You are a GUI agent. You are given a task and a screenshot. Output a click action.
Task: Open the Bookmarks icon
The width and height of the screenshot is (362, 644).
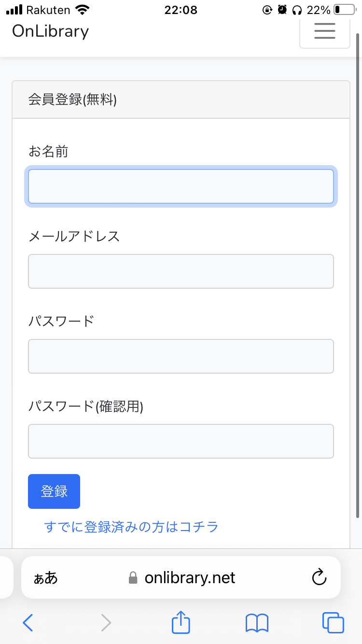pos(256,623)
